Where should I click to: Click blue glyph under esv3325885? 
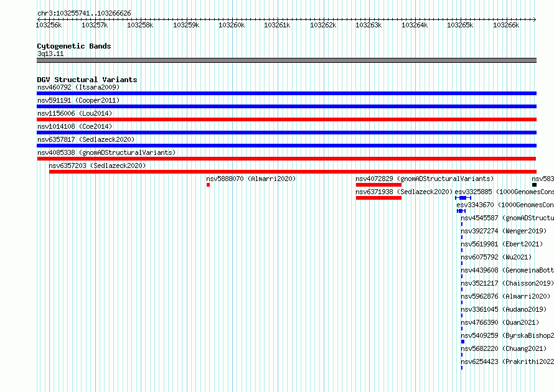click(x=463, y=198)
